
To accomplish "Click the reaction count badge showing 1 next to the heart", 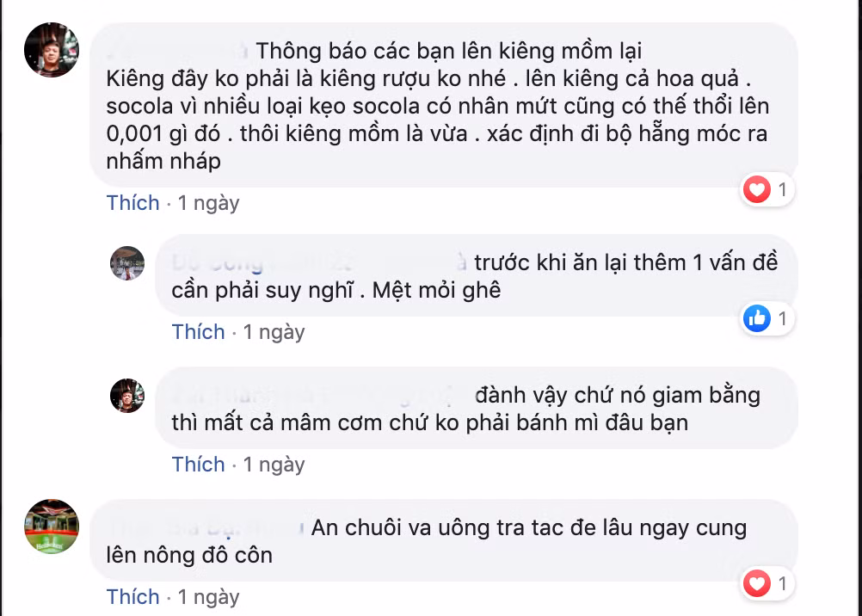I will coord(781,189).
